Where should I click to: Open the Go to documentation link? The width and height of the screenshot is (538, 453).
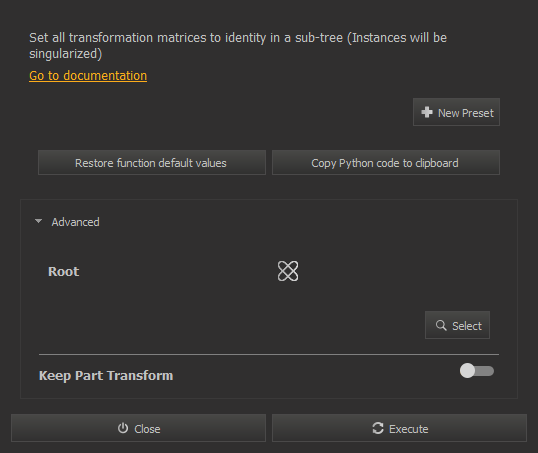tap(88, 76)
